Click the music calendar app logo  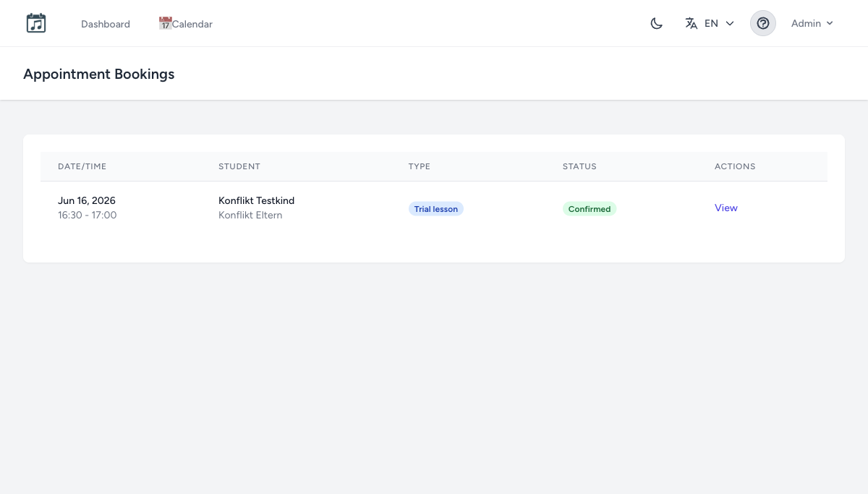pos(36,23)
